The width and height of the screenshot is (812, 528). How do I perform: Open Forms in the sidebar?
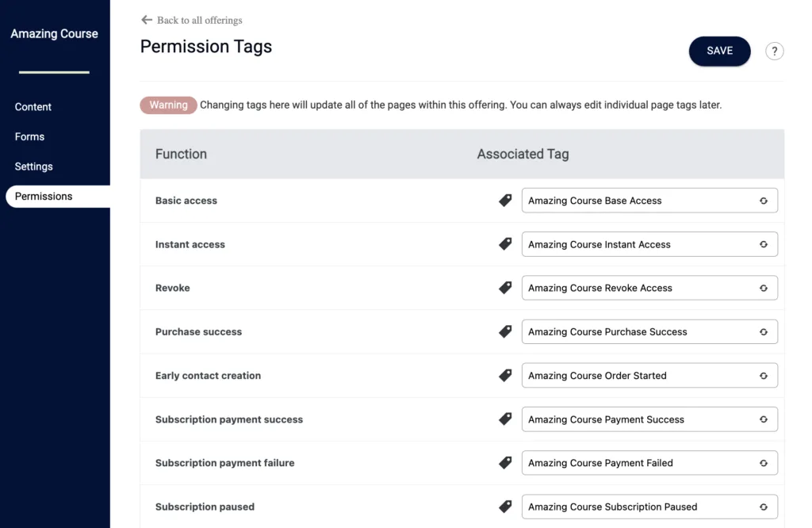(x=29, y=136)
